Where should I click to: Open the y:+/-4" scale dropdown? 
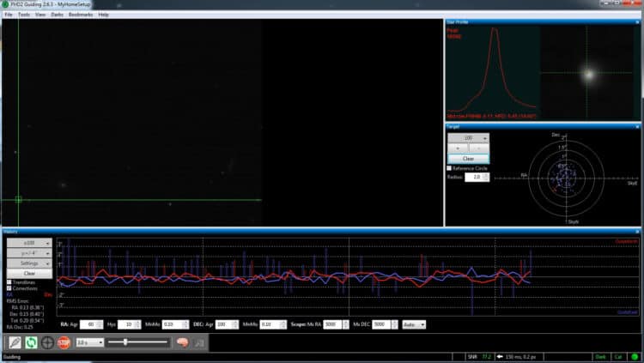point(29,253)
